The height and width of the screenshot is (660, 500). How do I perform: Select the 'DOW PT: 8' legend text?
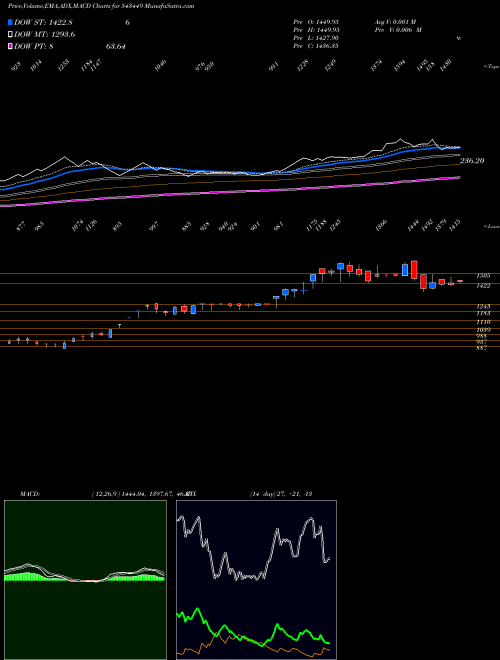[x=34, y=46]
